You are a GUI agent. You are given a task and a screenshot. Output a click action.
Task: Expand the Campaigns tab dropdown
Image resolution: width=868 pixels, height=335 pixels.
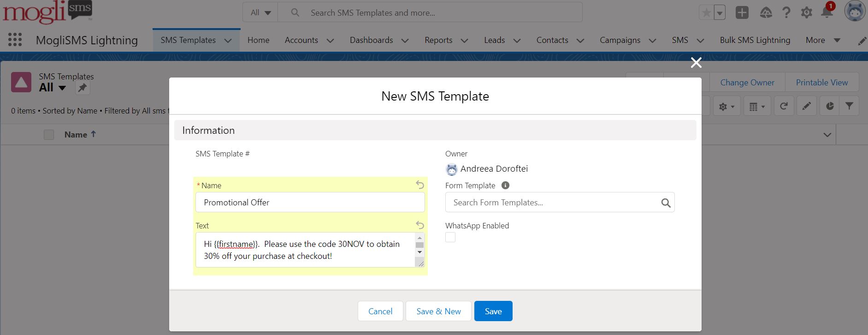652,41
